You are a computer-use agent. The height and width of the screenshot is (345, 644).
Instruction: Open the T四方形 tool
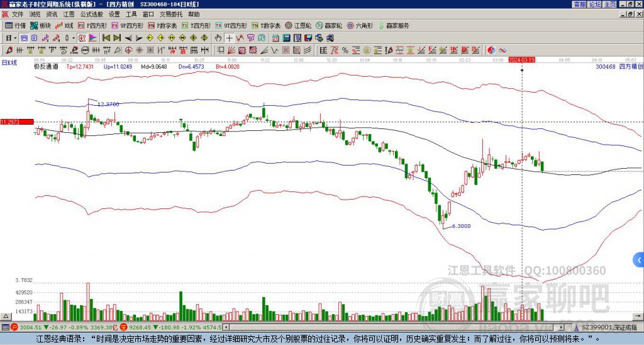pyautogui.click(x=196, y=25)
